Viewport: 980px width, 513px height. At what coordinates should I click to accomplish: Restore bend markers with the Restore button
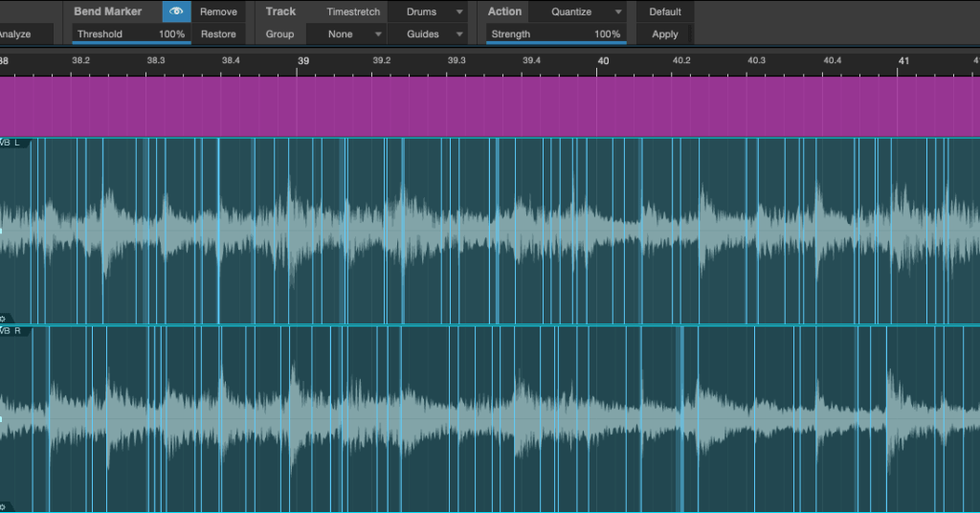point(218,34)
